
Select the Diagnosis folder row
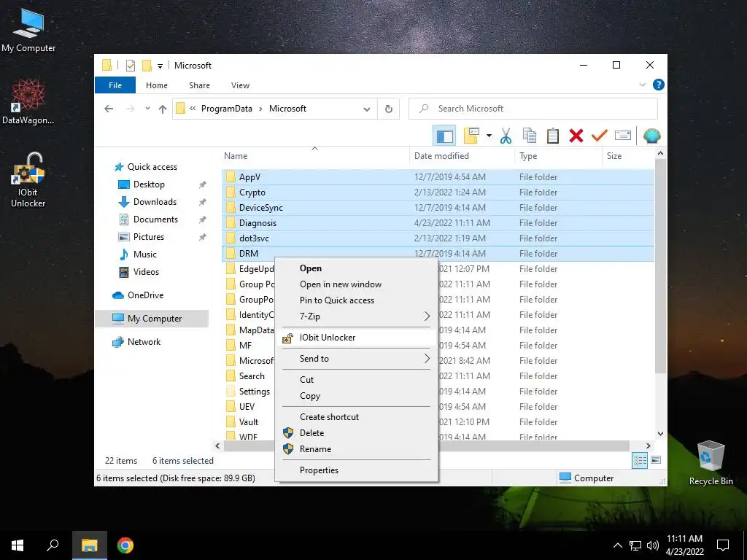point(438,223)
